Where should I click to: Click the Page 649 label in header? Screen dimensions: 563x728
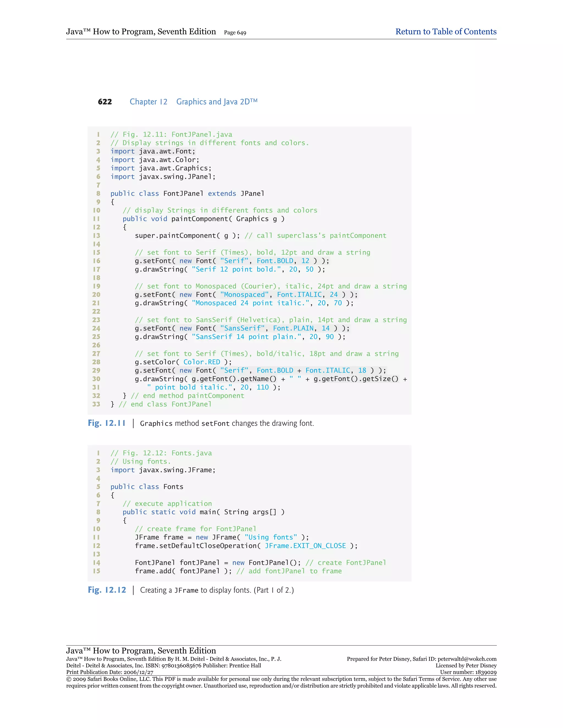(235, 33)
